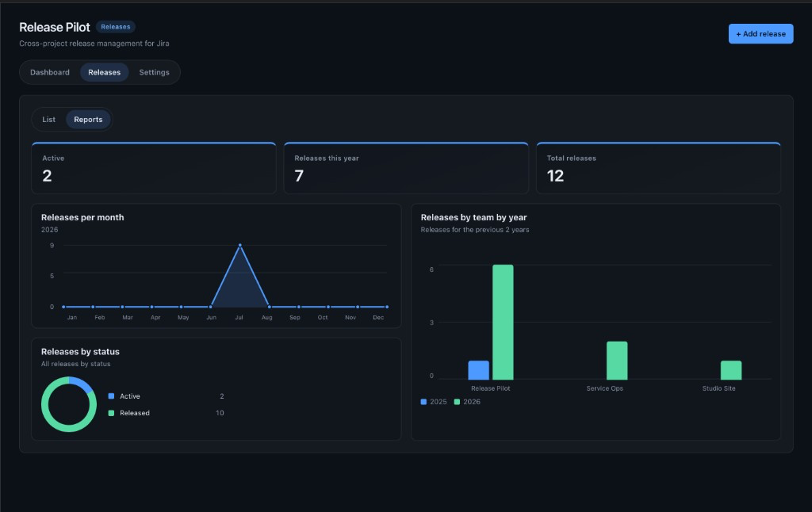Click the Add release button
Viewport: 812px width, 512px height.
760,33
